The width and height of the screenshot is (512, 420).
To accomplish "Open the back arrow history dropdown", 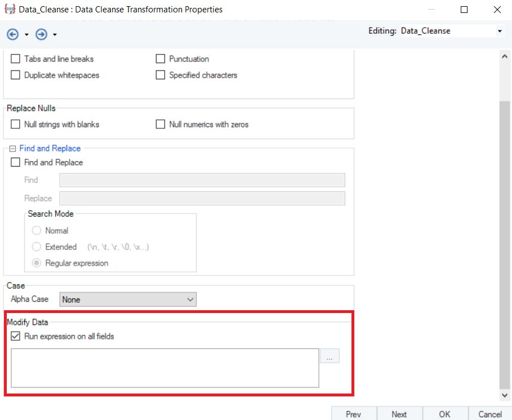I will click(x=26, y=35).
